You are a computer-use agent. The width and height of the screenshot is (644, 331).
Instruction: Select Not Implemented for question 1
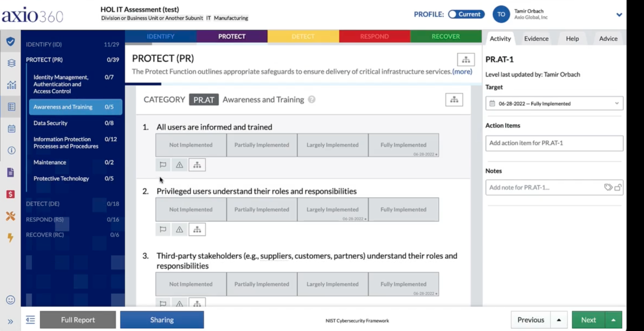[191, 145]
